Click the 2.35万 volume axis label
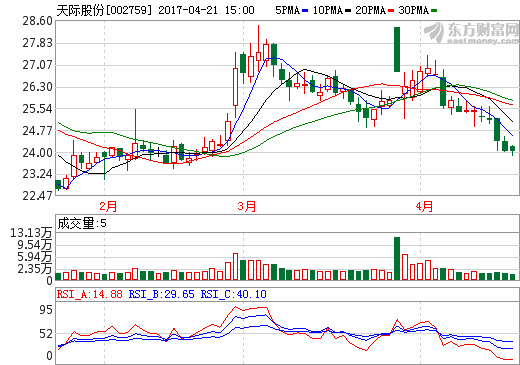This screenshot has height=365, width=520. pos(35,269)
